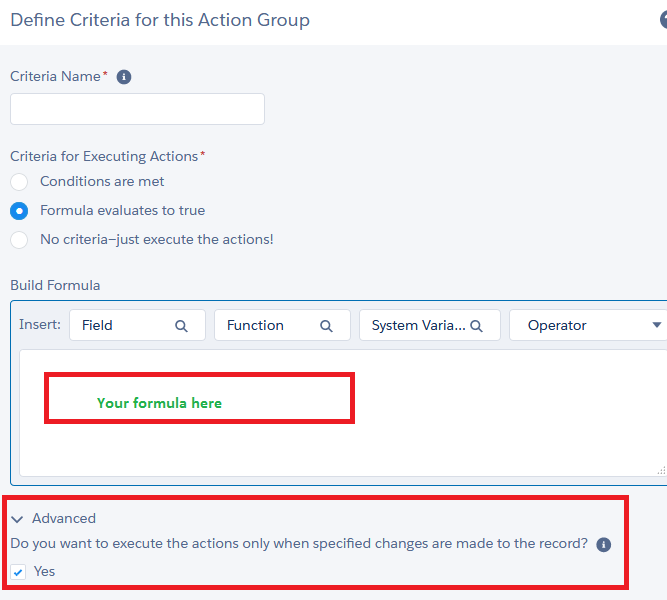
Task: Click the Criteria Name info icon
Action: pos(124,77)
